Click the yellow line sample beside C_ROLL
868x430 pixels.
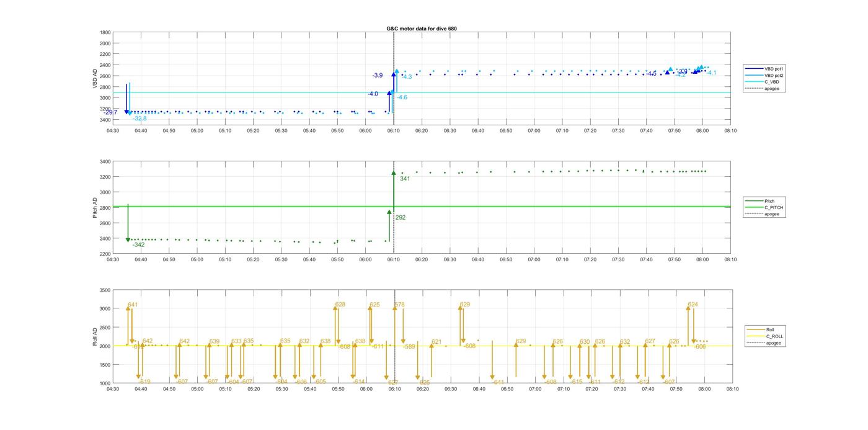(756, 336)
